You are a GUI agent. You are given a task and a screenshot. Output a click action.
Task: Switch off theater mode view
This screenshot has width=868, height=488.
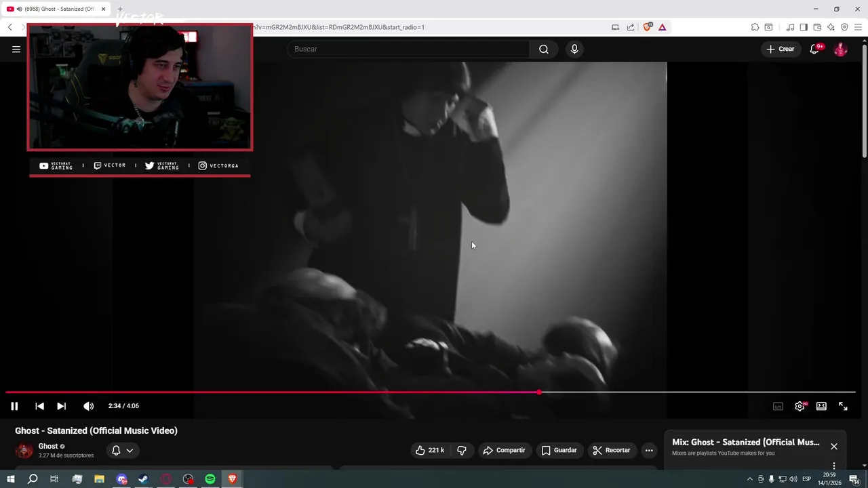coord(821,406)
